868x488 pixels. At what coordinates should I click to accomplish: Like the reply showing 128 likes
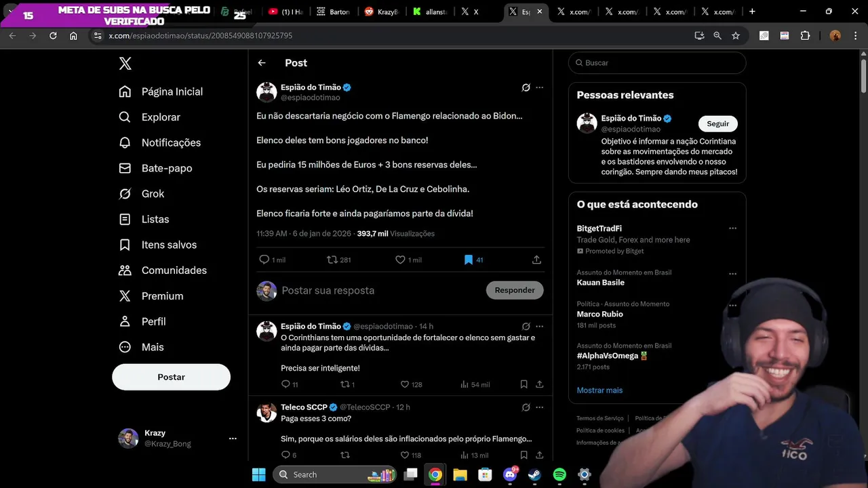[x=405, y=384]
